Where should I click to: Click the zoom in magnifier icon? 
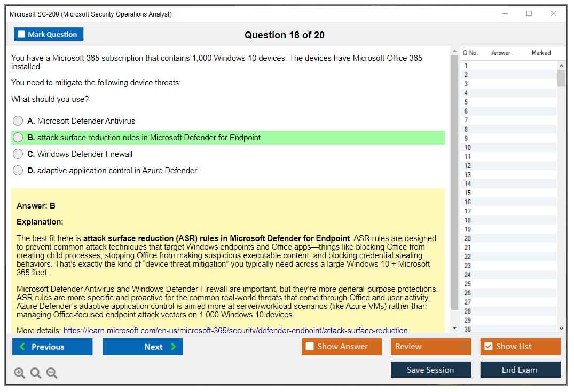pyautogui.click(x=20, y=373)
